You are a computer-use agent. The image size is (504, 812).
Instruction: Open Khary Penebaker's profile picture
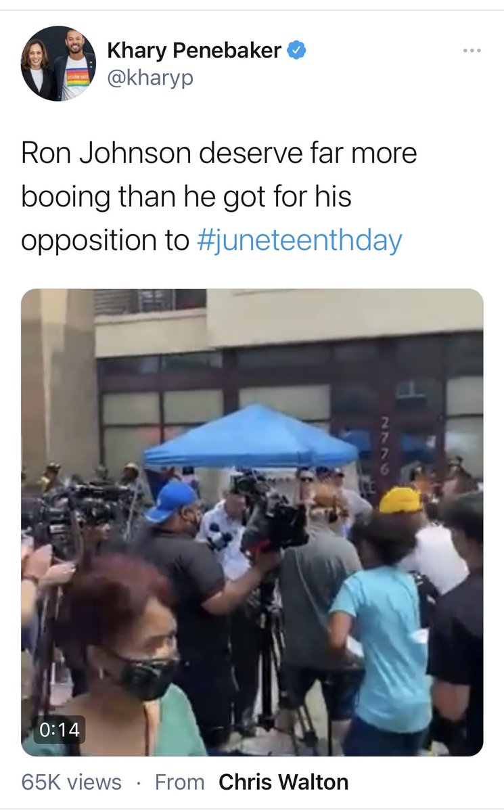pyautogui.click(x=58, y=64)
